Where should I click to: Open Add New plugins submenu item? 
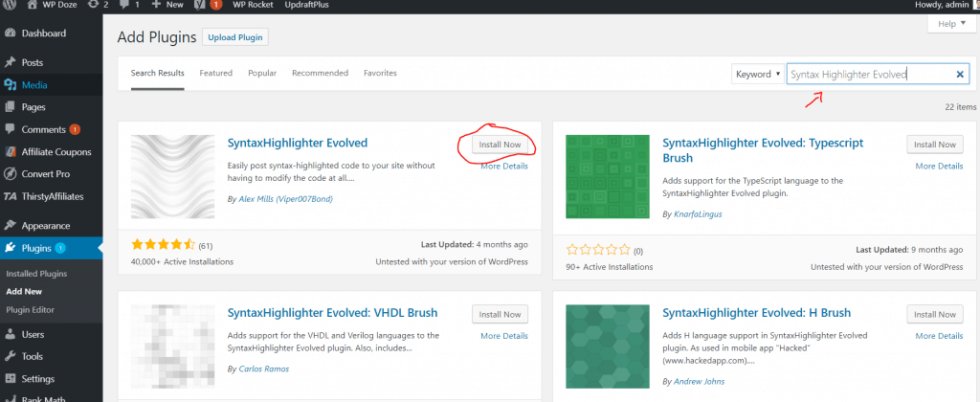point(24,291)
